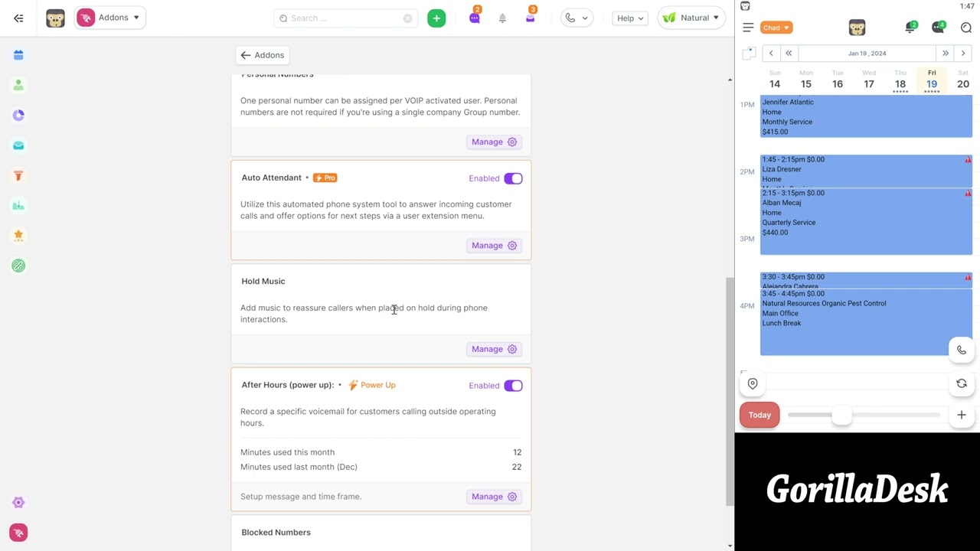Select Sunday 14 in week strip
Image resolution: width=980 pixels, height=551 pixels.
tap(775, 80)
